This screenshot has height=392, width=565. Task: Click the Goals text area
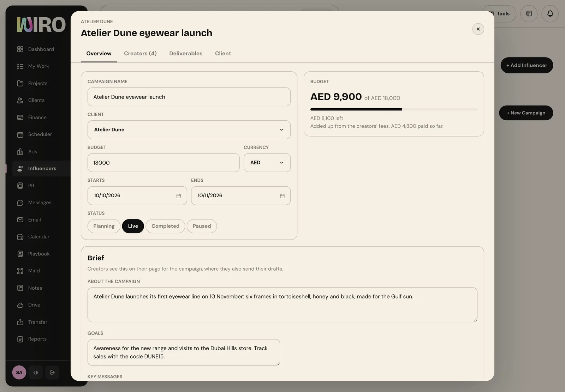[184, 352]
